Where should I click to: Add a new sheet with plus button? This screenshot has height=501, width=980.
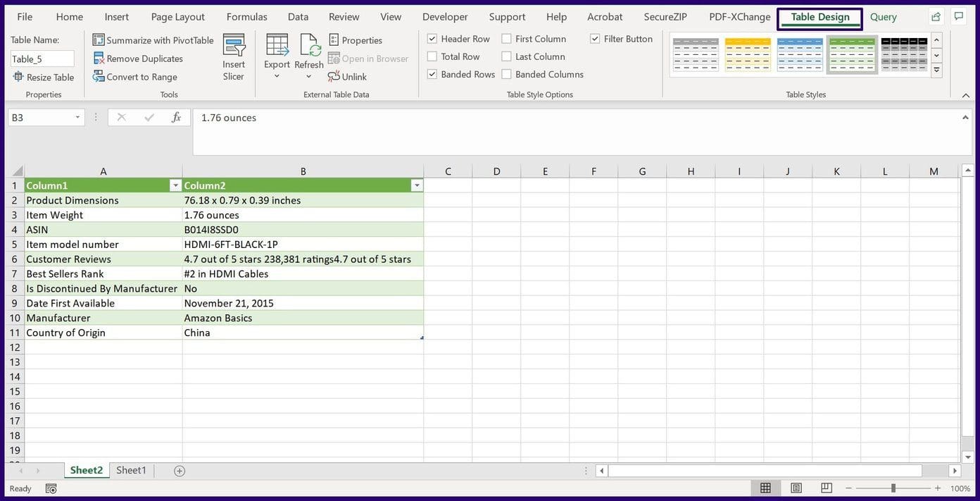click(180, 471)
